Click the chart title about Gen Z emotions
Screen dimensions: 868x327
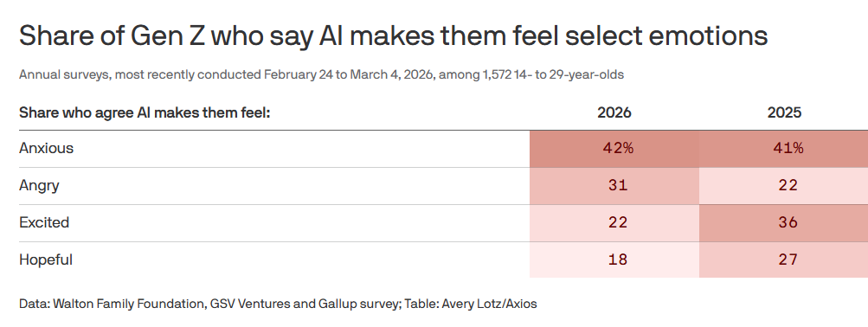[393, 36]
